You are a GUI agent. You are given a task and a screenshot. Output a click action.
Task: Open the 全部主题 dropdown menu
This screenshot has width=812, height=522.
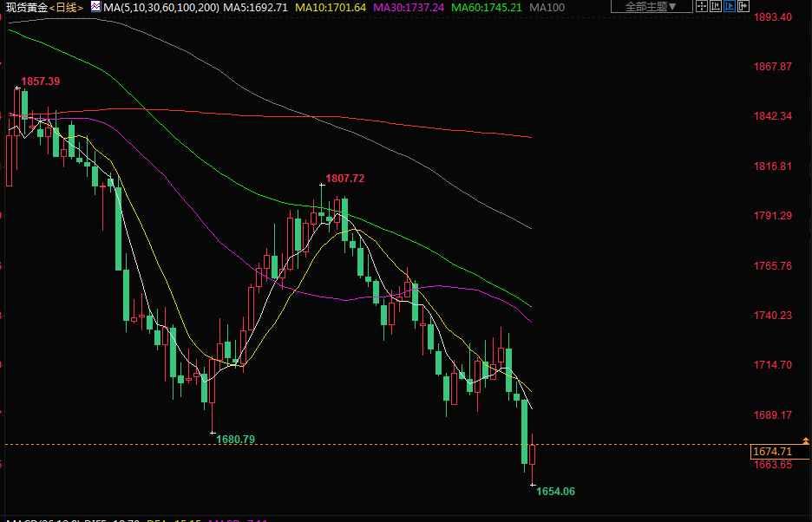click(x=652, y=7)
